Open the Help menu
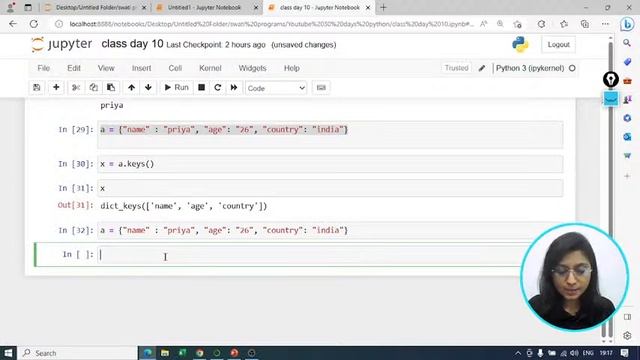The width and height of the screenshot is (640, 360). 292,68
